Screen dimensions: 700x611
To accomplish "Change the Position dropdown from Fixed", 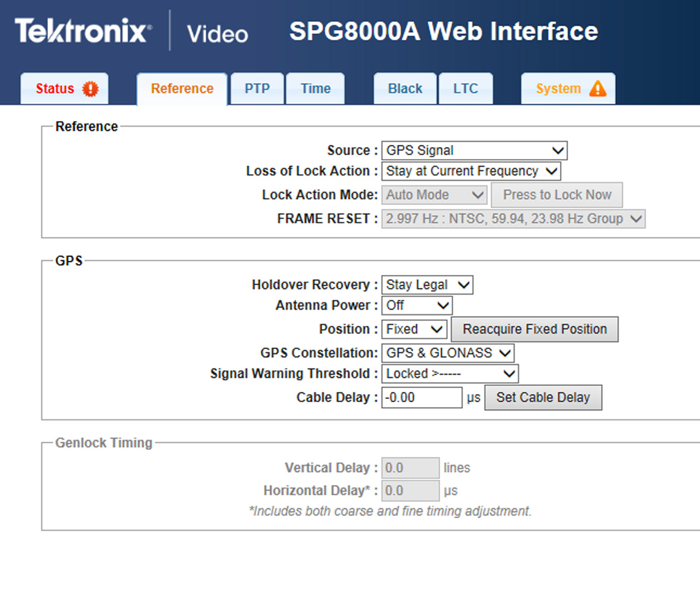I will [x=414, y=329].
